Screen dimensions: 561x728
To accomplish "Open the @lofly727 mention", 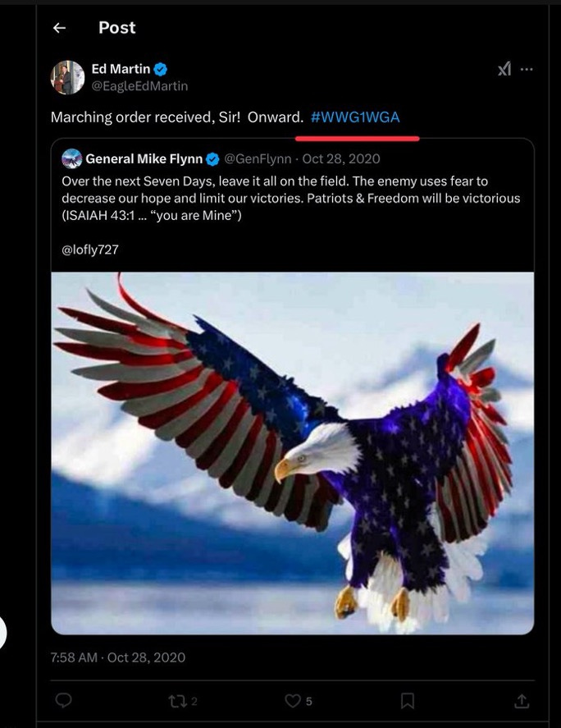I will pos(90,250).
